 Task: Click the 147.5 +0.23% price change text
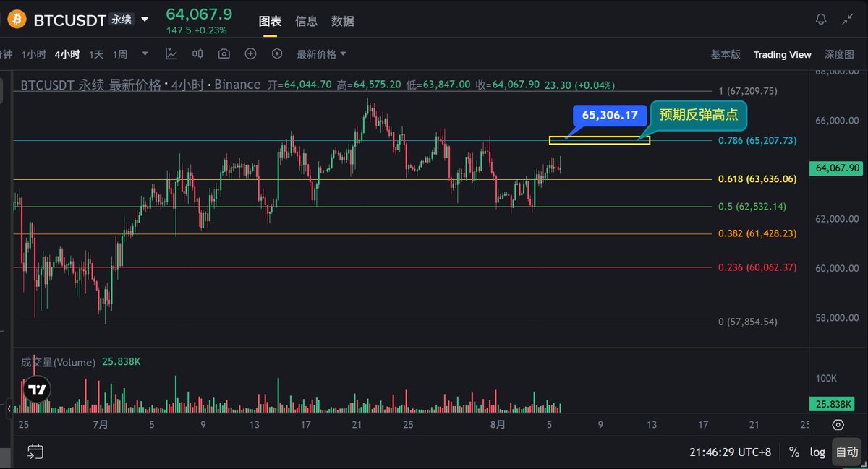[x=196, y=30]
